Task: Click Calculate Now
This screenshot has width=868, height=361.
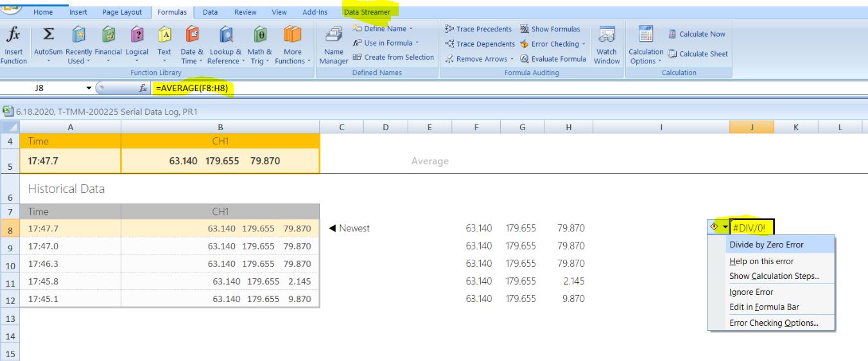Action: point(697,34)
